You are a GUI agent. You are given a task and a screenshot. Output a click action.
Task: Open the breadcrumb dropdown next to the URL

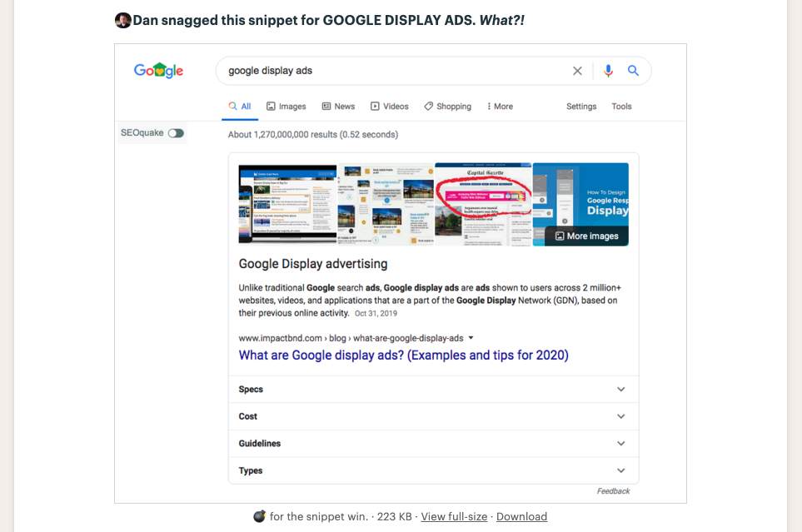pos(471,338)
